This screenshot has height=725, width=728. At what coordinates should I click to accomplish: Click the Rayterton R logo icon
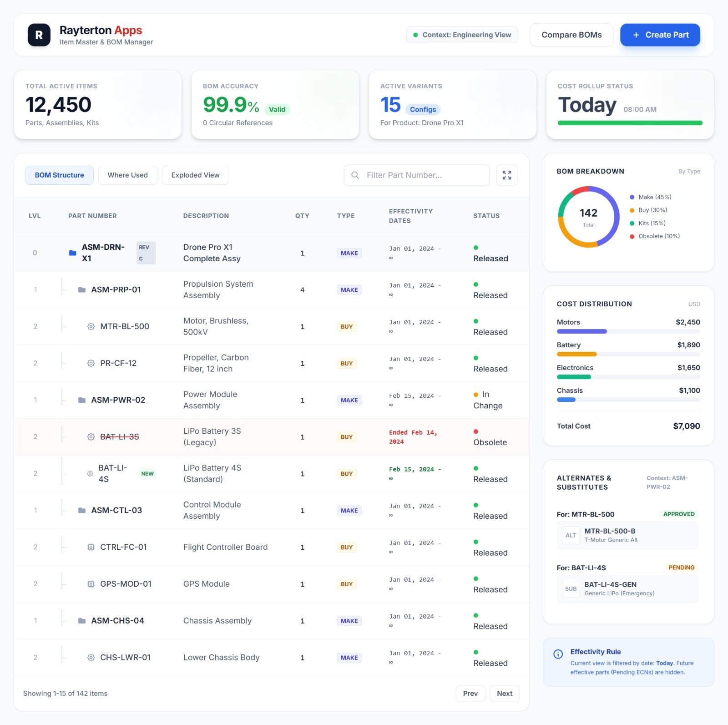pyautogui.click(x=39, y=35)
